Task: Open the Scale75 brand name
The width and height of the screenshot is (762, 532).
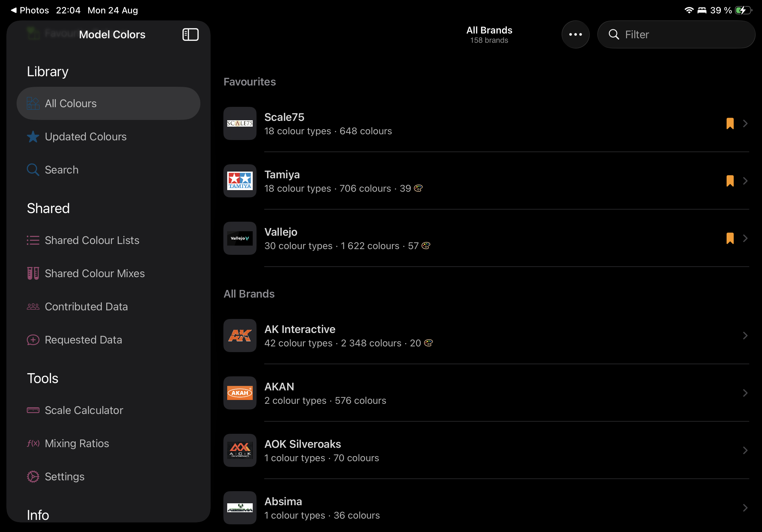Action: 284,117
